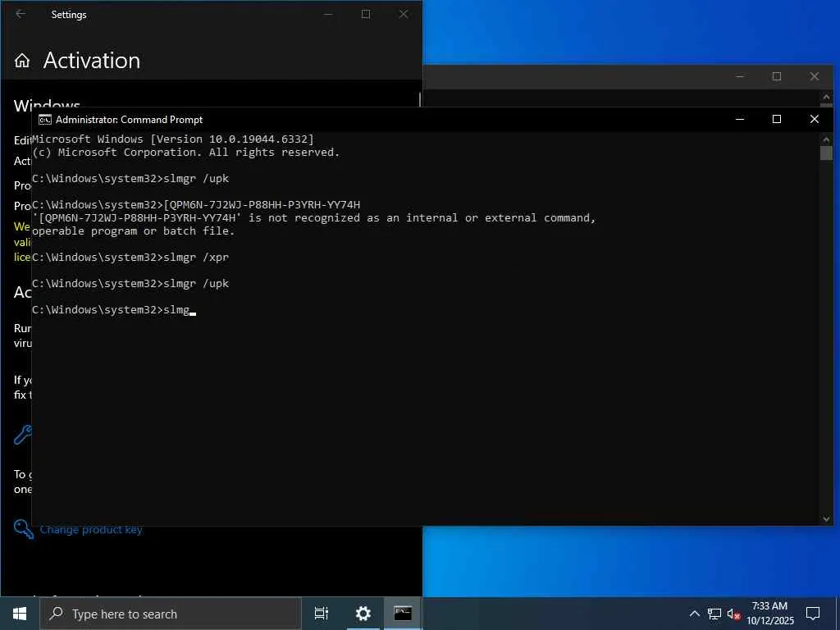
Task: Minimize the Administrator Command Prompt window
Action: [x=740, y=120]
